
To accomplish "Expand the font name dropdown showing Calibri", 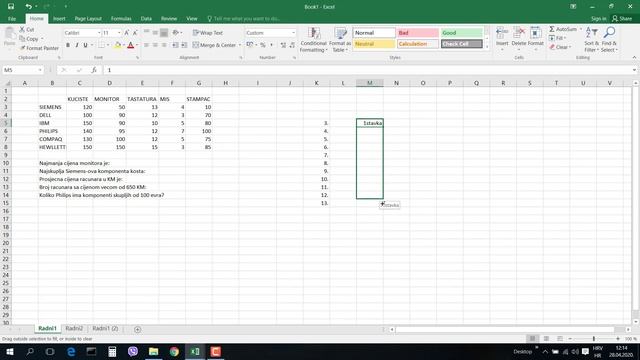I will 99,33.
